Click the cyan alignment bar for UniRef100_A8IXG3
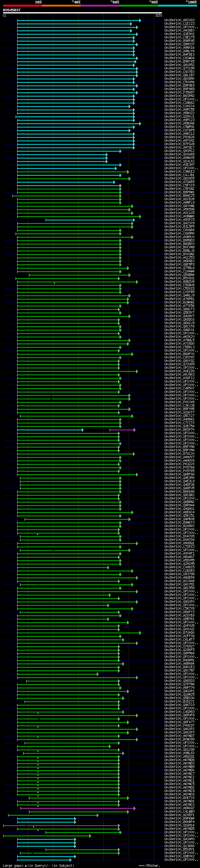Image resolution: width=200 pixels, height=868 pixels. click(x=79, y=20)
